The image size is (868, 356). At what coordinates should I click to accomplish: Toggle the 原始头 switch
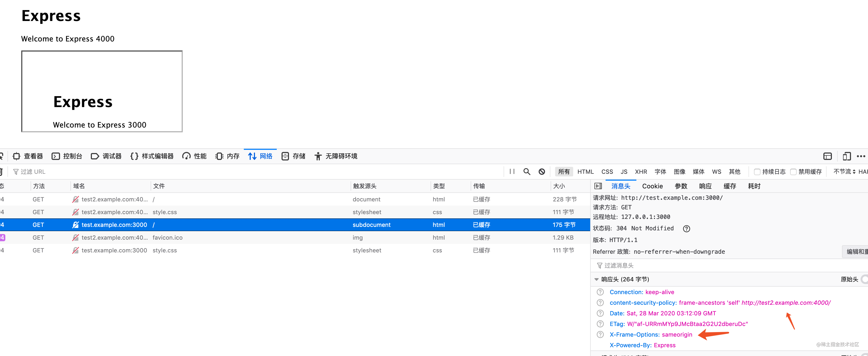(864, 279)
